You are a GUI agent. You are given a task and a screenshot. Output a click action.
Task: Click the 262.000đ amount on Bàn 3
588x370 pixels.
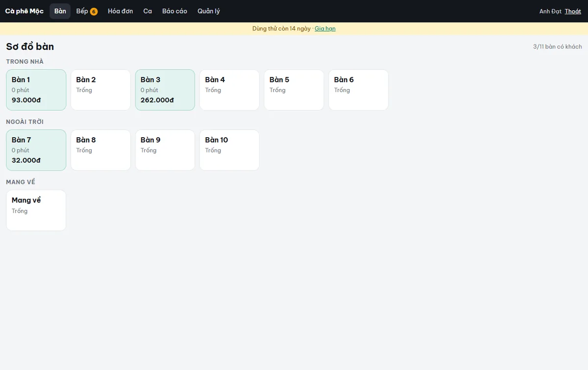[x=157, y=100]
